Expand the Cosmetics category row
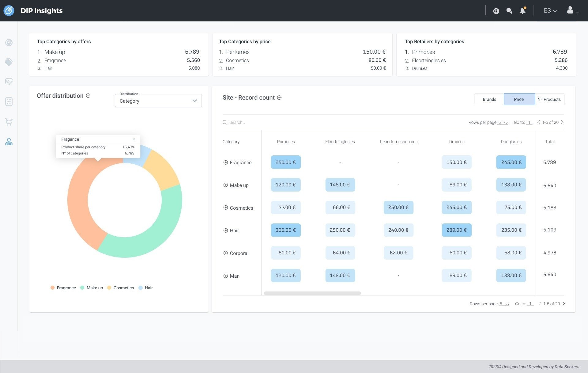The image size is (588, 373). [226, 207]
